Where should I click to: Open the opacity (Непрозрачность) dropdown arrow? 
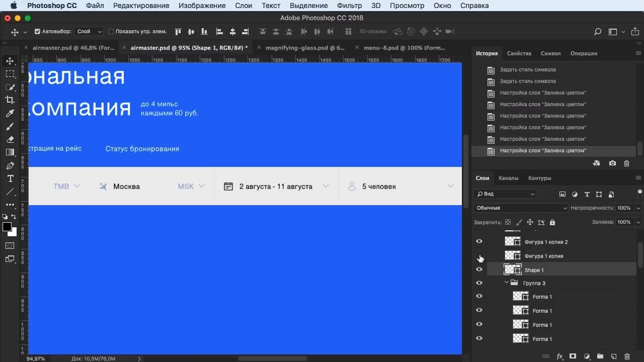638,208
